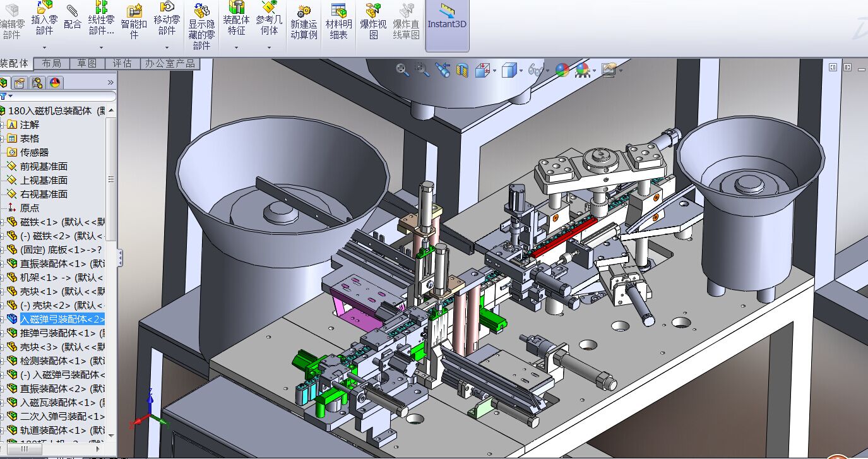Select 检测装配体<1> in the feature tree
Image resolution: width=868 pixels, height=459 pixels.
(62, 361)
